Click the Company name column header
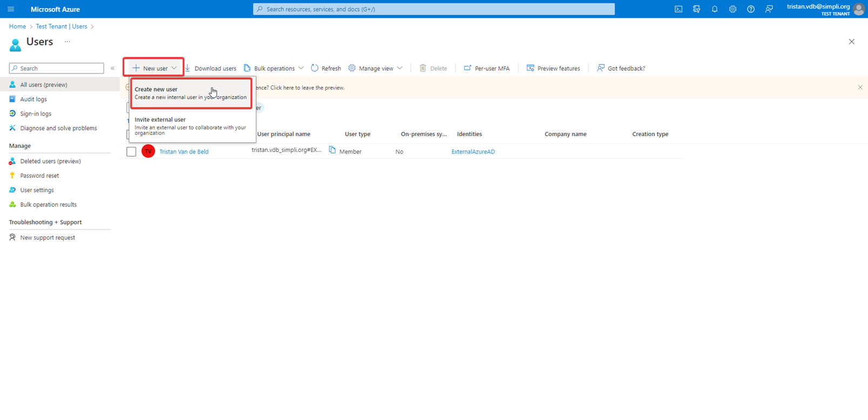Viewport: 868px width, 420px height. point(565,134)
